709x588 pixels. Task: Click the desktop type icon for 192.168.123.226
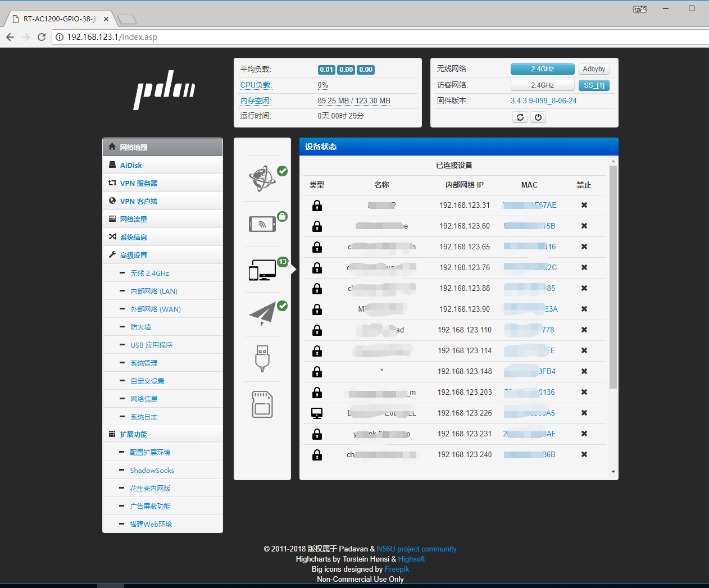[317, 413]
